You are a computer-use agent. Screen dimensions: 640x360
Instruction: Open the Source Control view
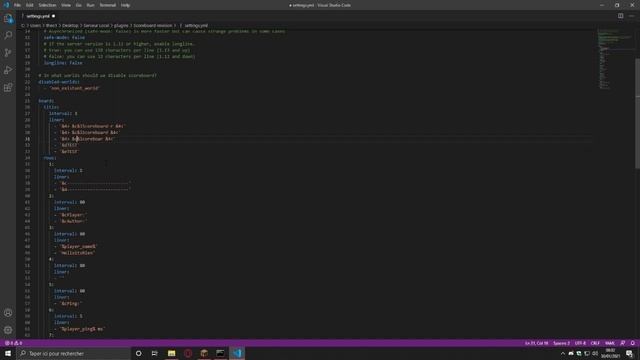coord(8,53)
